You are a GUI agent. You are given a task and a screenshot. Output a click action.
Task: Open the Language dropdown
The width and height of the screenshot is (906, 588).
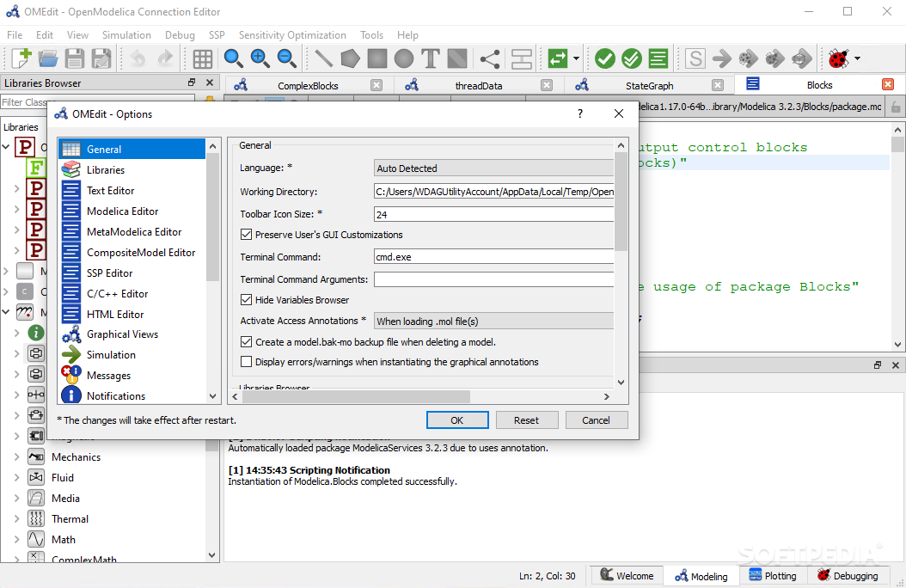493,168
